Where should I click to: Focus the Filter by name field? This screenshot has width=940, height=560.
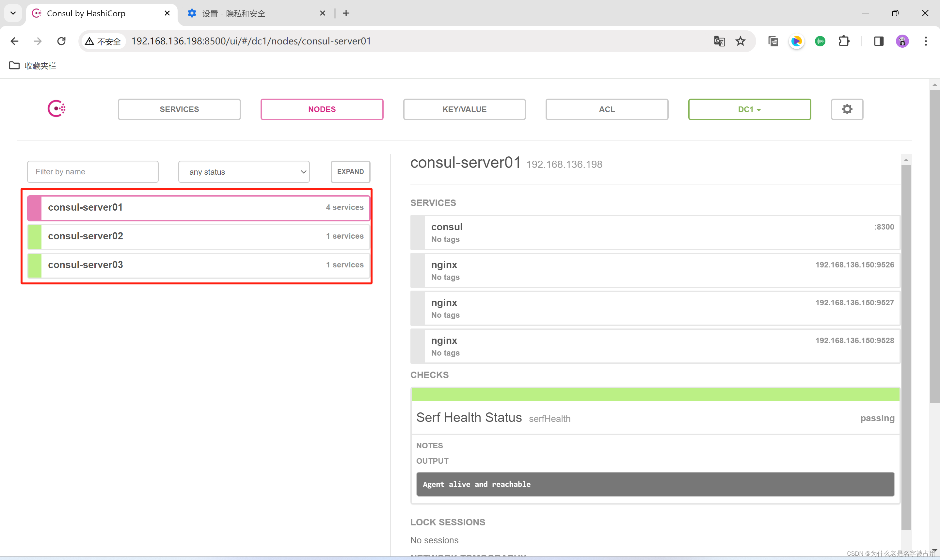93,172
